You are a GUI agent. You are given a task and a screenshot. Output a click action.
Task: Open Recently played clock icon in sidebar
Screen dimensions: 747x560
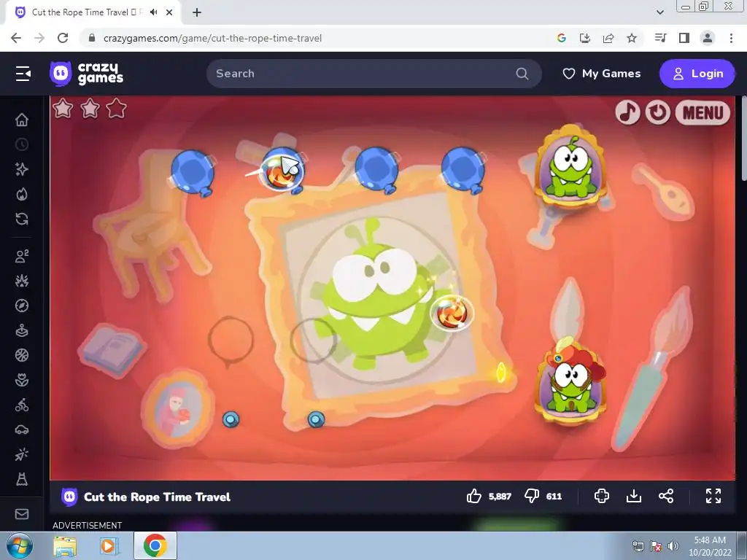22,144
